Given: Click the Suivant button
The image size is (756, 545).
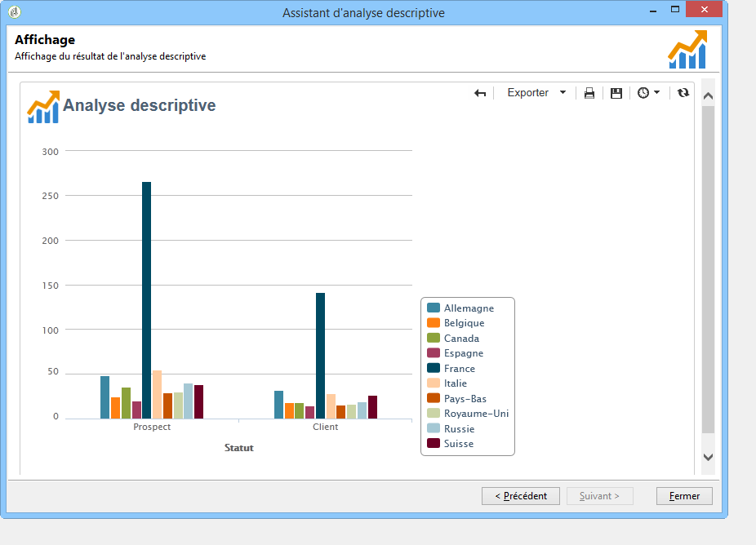Looking at the screenshot, I should tap(600, 496).
